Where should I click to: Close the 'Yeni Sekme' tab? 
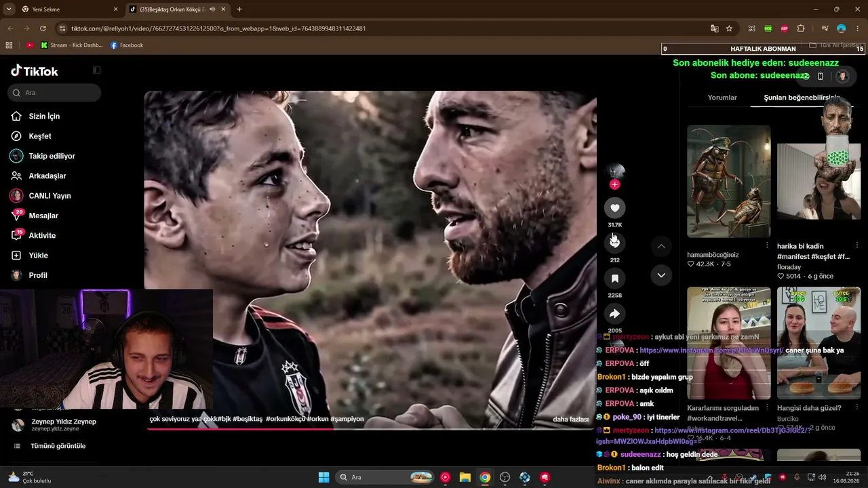point(115,9)
